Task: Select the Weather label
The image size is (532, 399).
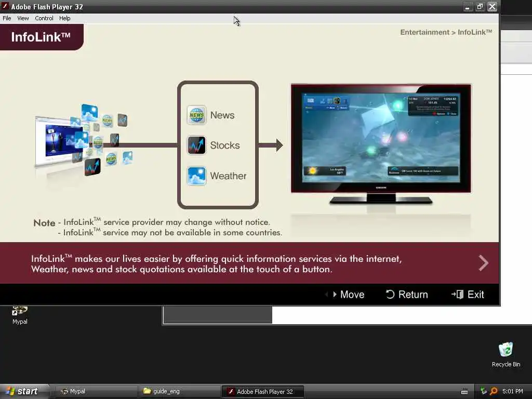Action: coord(228,176)
